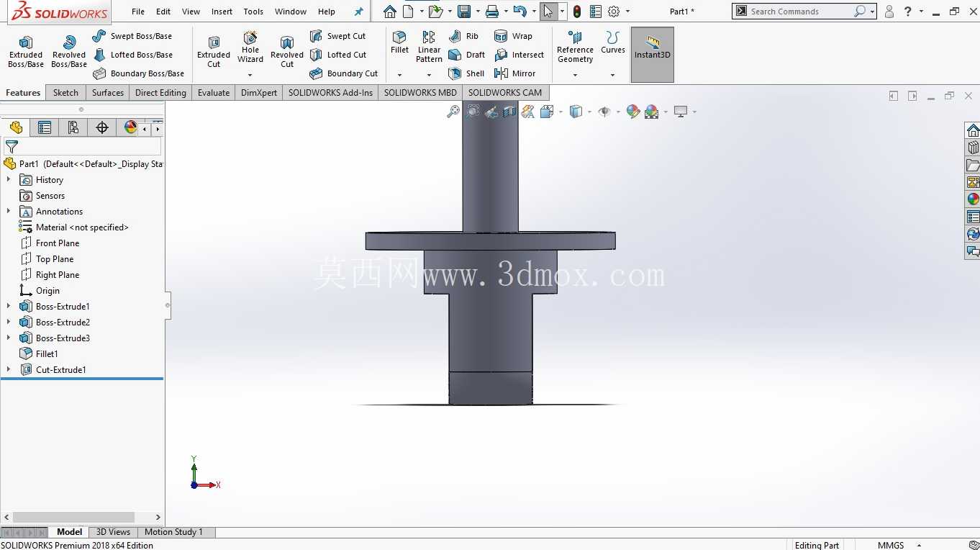This screenshot has width=980, height=550.
Task: Open FeatureManager design tree tab
Action: click(x=16, y=127)
